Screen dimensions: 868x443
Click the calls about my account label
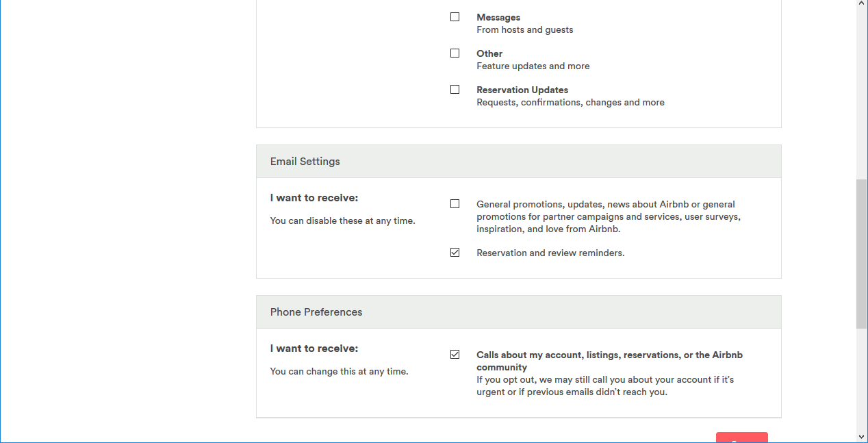tap(609, 361)
